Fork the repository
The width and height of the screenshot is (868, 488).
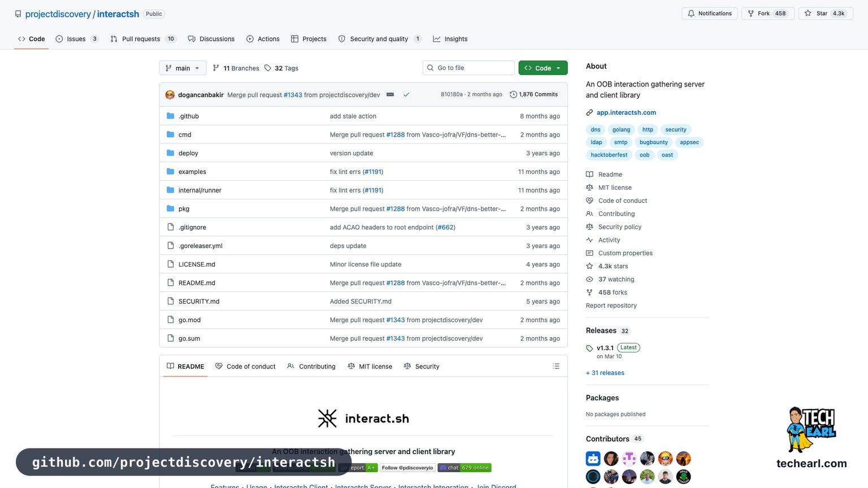coord(767,14)
